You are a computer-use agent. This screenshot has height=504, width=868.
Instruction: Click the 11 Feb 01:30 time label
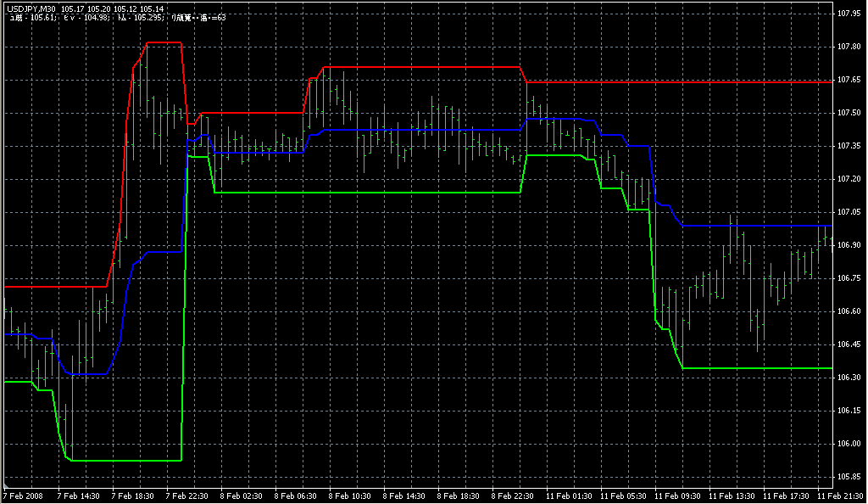[x=569, y=496]
